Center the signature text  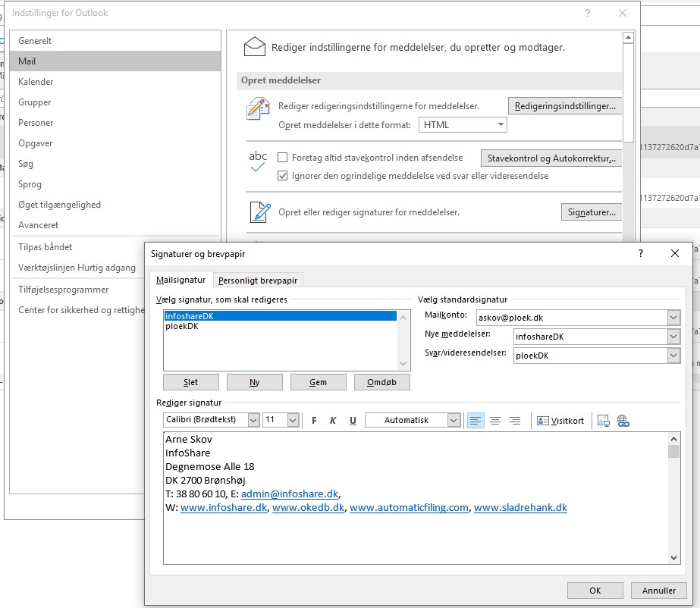pyautogui.click(x=495, y=421)
